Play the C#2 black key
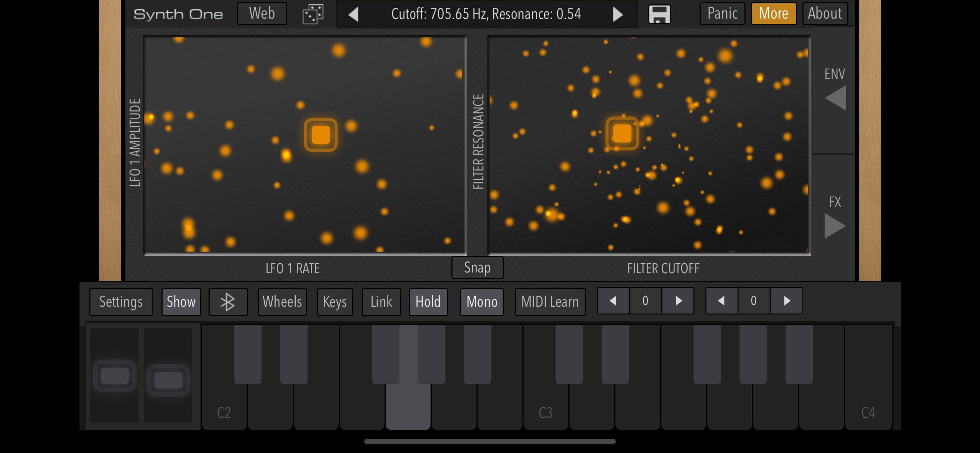 point(248,354)
